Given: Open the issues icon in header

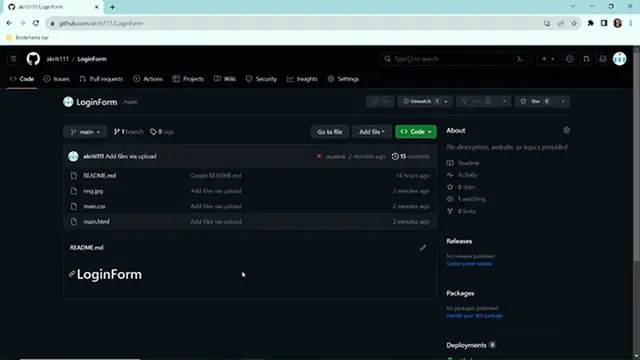Looking at the screenshot, I should point(569,59).
